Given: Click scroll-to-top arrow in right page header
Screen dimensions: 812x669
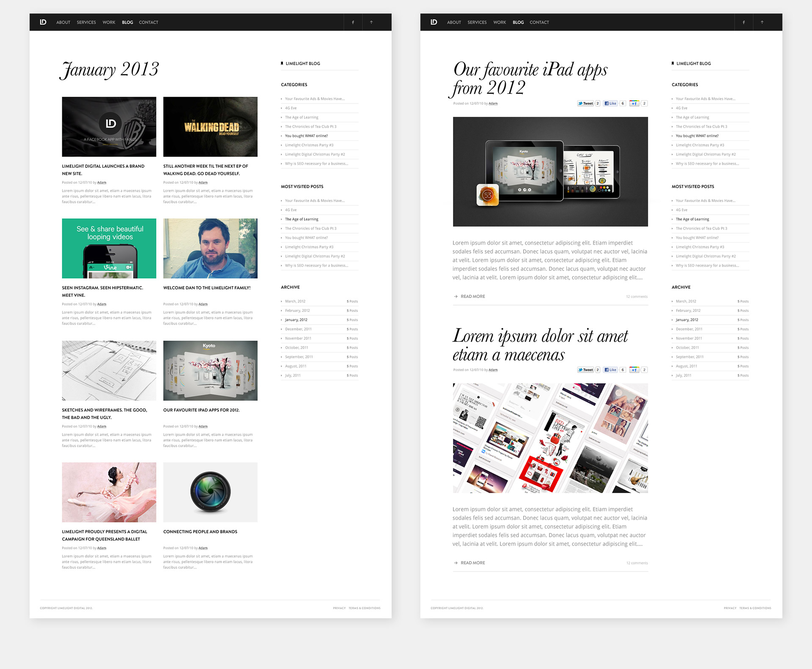Looking at the screenshot, I should [x=762, y=22].
